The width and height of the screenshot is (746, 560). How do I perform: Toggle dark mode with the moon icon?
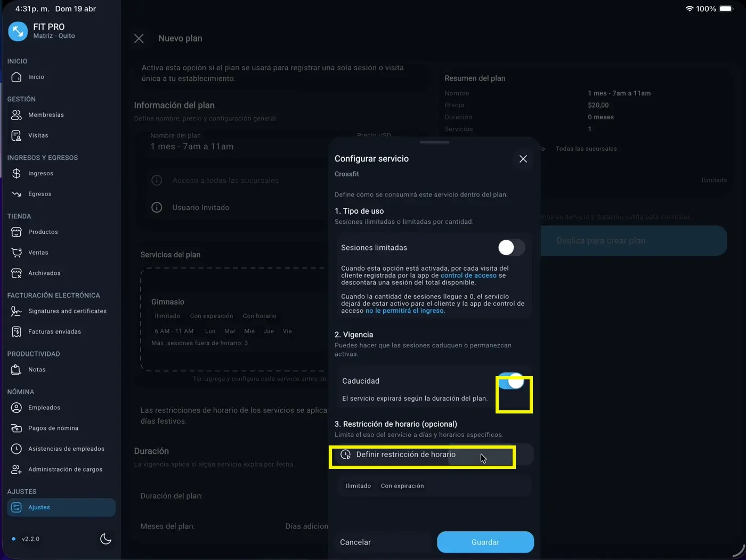(x=106, y=539)
